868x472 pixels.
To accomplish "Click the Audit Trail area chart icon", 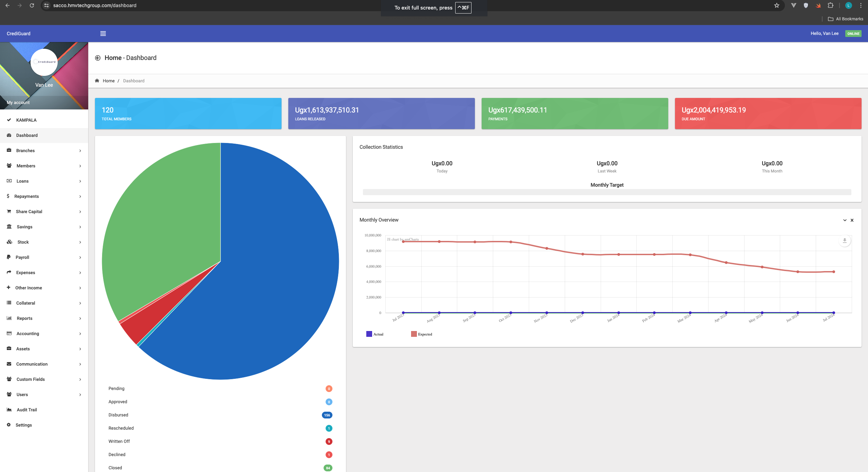I will (9, 410).
